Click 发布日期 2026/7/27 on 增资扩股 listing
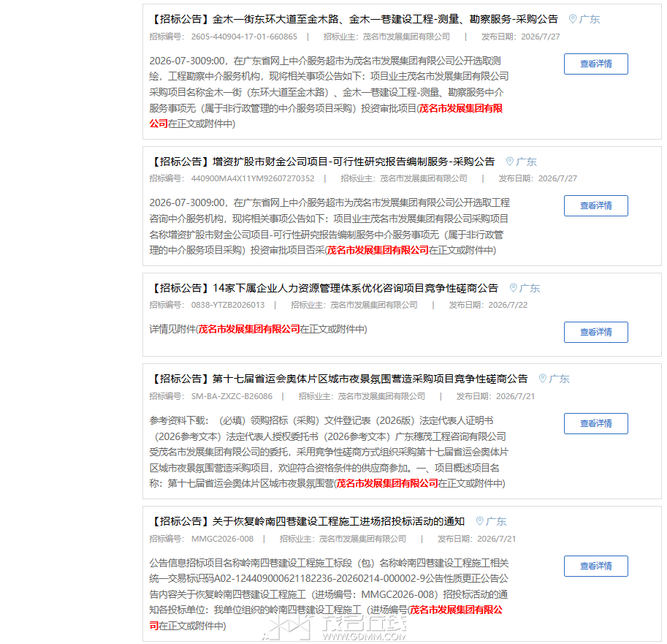Screen dimensions: 667x644 coord(538,178)
